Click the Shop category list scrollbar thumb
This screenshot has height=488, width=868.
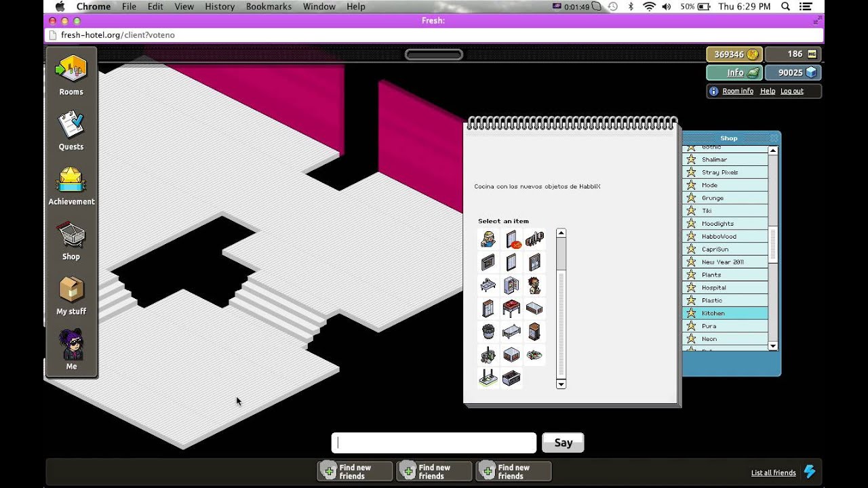coord(773,245)
